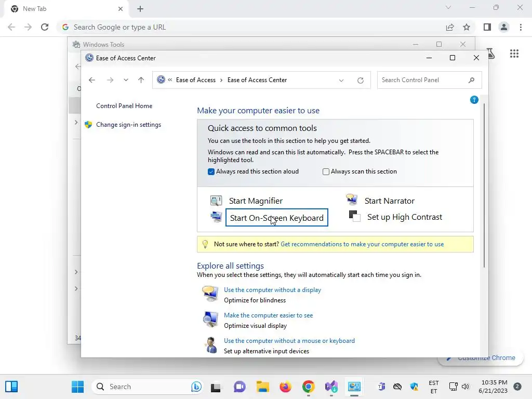
Task: Reload the Chrome page
Action: [45, 27]
